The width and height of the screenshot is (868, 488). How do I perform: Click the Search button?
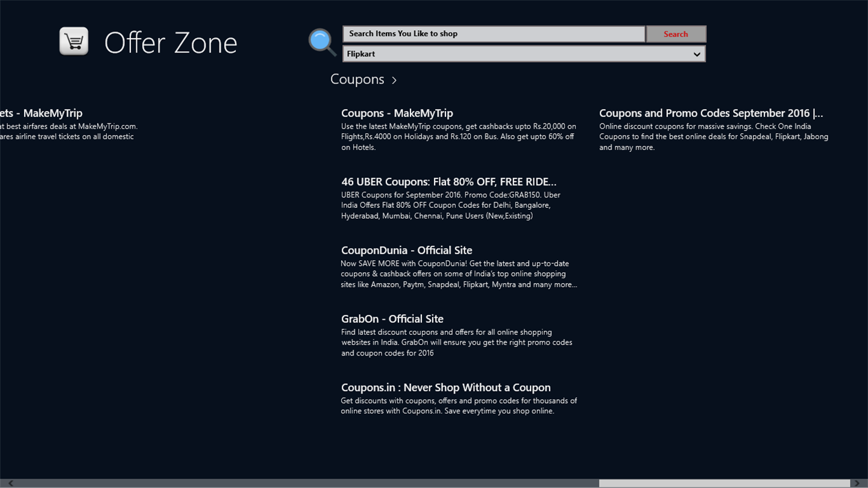click(676, 34)
